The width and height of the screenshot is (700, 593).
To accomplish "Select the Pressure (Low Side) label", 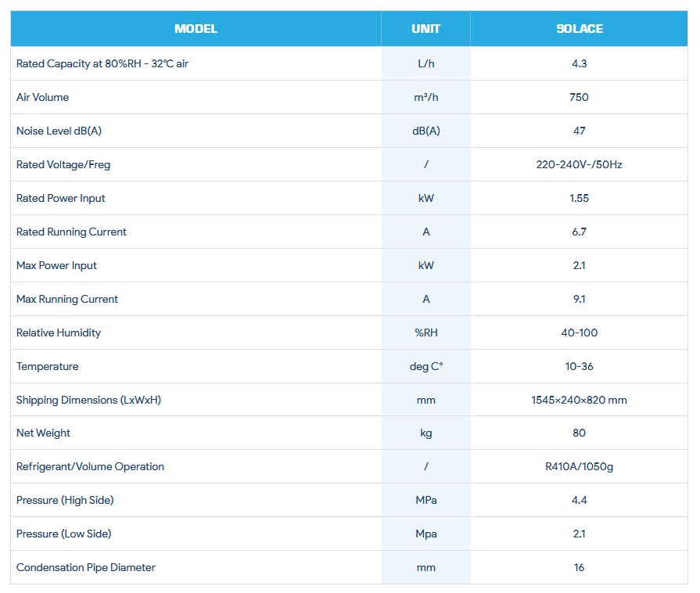I will point(64,534).
